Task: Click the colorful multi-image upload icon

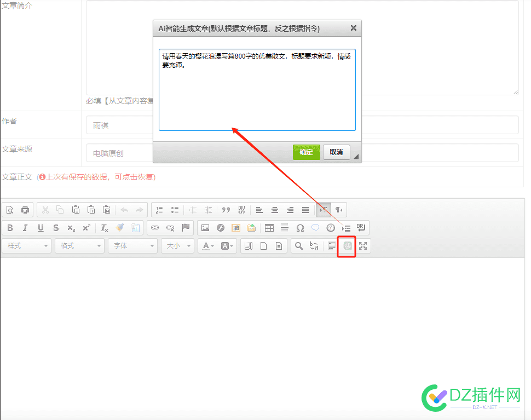Action: [236, 228]
